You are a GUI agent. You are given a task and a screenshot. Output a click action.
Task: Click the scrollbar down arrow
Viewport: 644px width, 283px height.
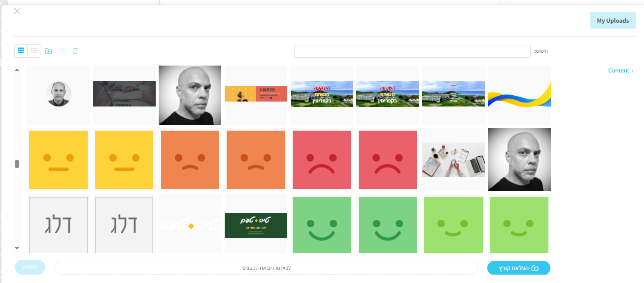coord(17,248)
